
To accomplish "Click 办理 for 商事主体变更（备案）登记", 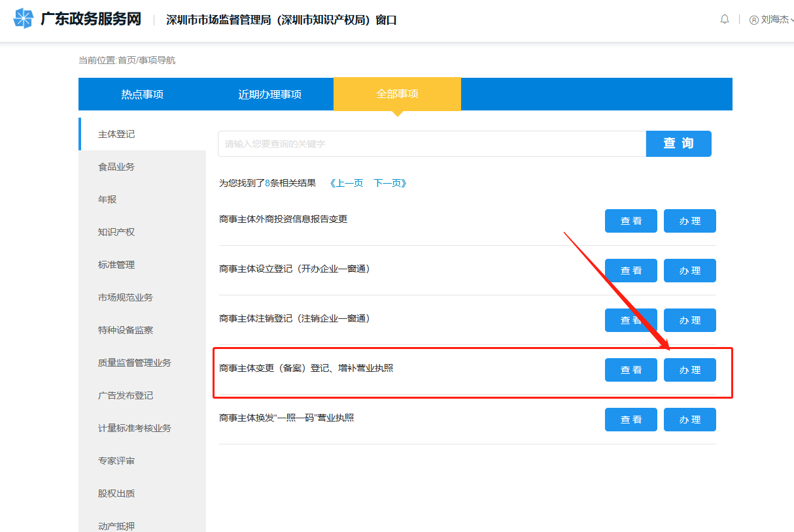I will [x=689, y=370].
